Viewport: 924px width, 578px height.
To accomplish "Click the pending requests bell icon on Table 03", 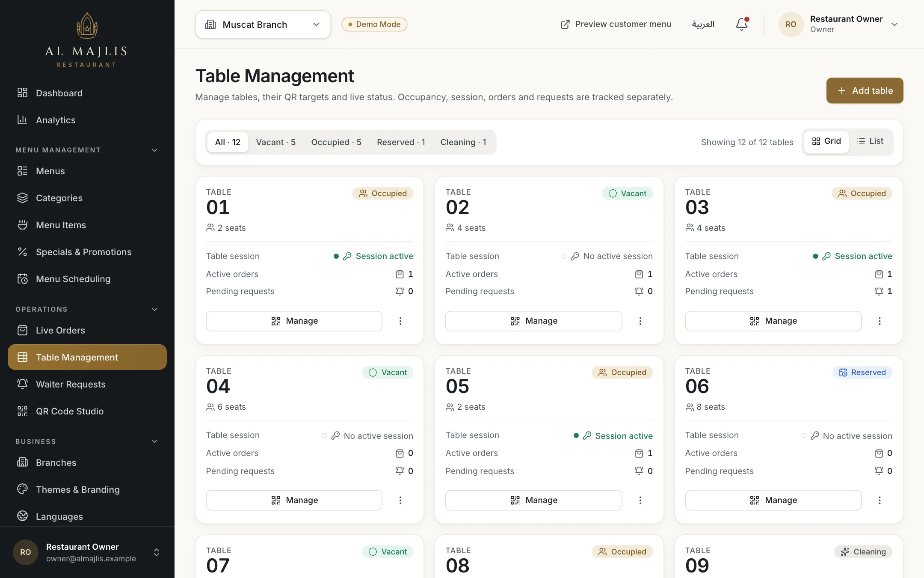I will click(879, 291).
